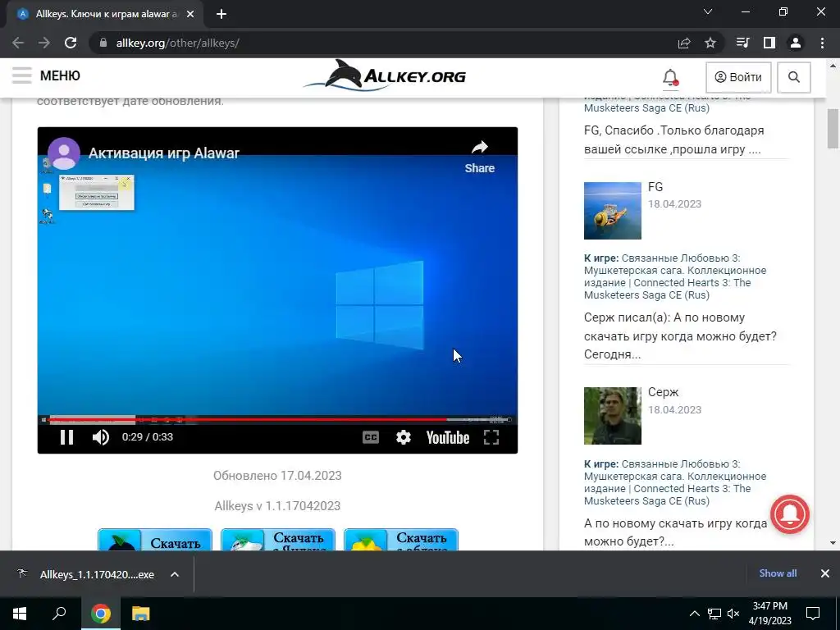Close the Allkeys tab
Image resolution: width=840 pixels, height=630 pixels.
point(190,14)
